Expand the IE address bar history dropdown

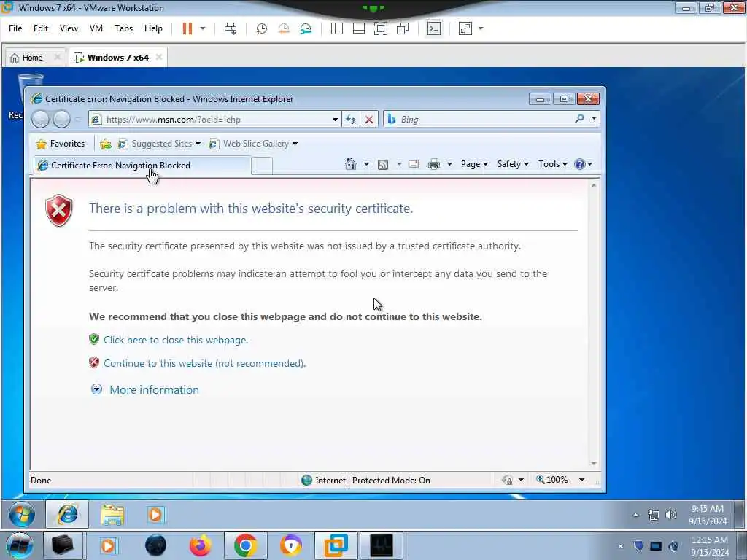[335, 120]
